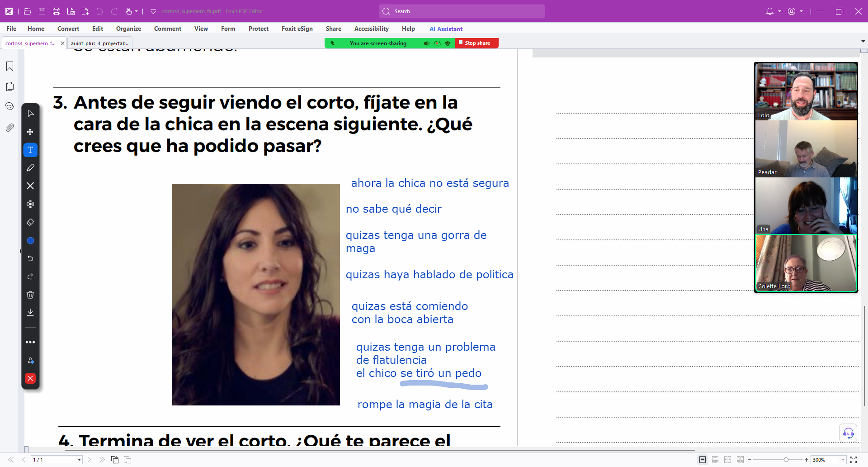Image resolution: width=868 pixels, height=467 pixels.
Task: Open the AI Assistant tab
Action: [x=446, y=29]
